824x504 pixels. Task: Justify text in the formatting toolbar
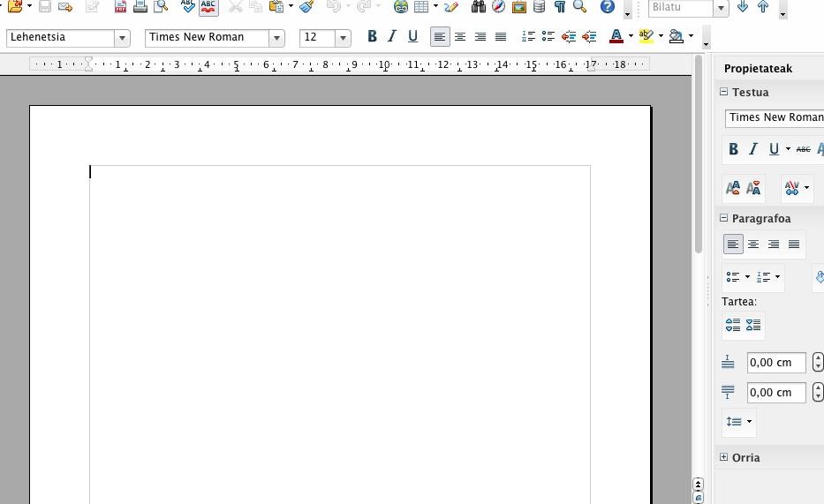501,37
